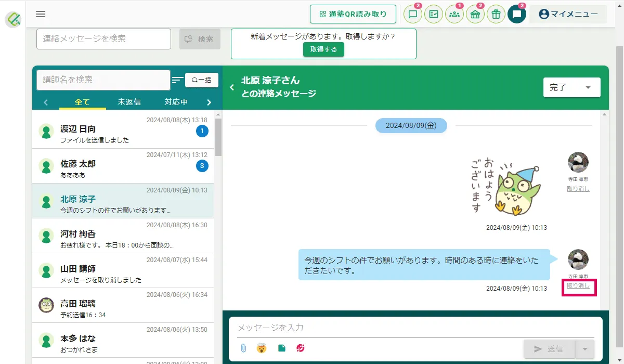The height and width of the screenshot is (364, 624).
Task: Click the 講師名を検索 search field
Action: point(103,80)
